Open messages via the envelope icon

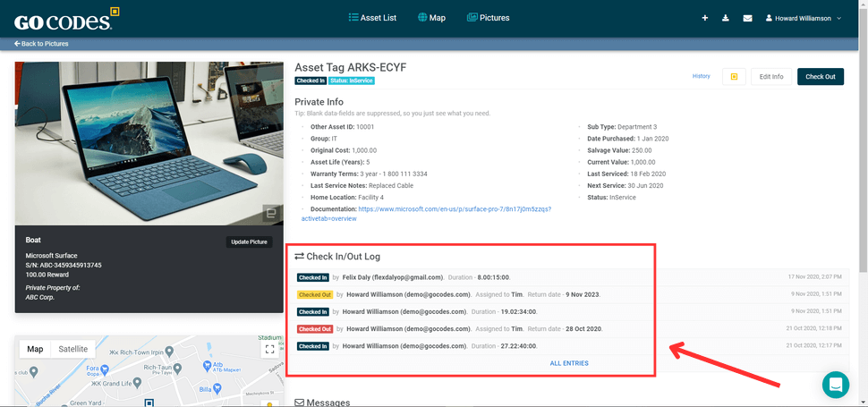747,18
